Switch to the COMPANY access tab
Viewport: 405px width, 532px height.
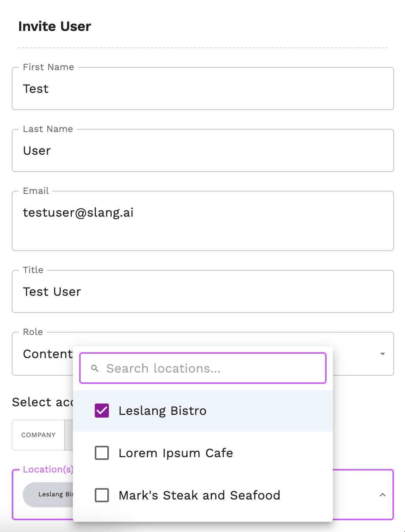(38, 435)
